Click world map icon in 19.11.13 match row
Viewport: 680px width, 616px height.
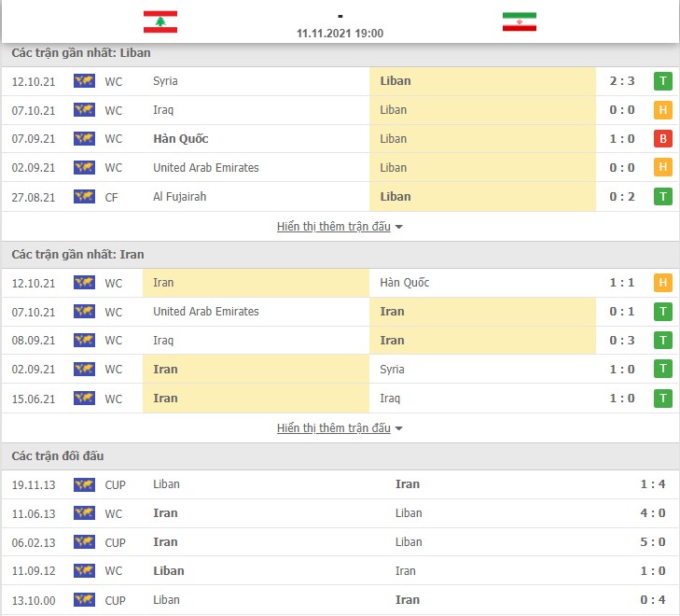pos(84,484)
